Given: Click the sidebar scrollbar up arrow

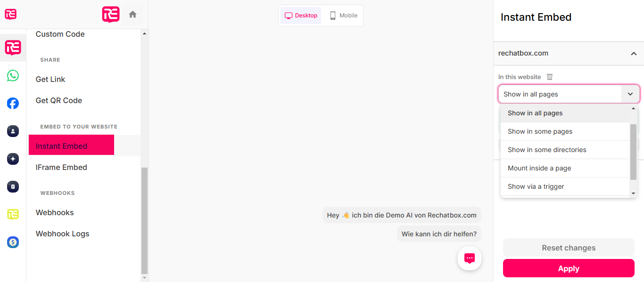Looking at the screenshot, I should click(144, 33).
